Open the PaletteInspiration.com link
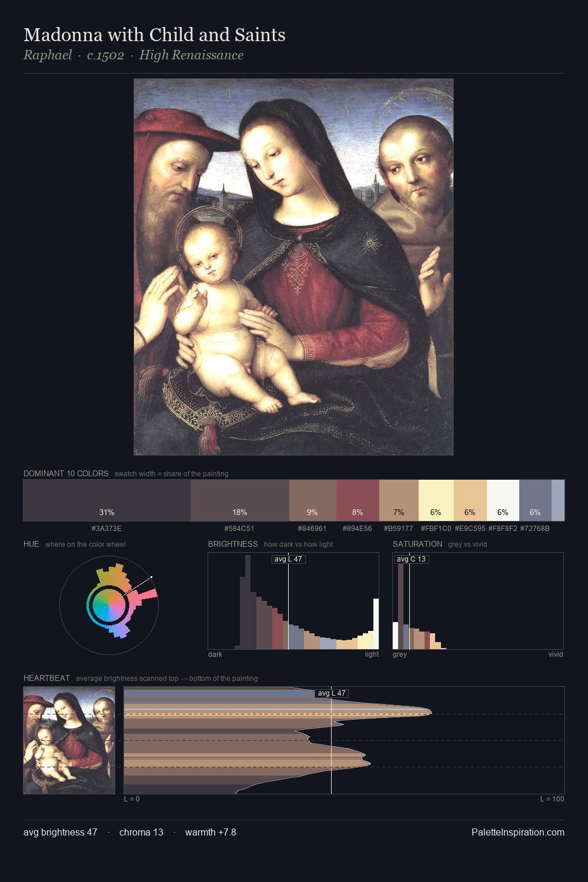Screen dimensions: 588x882 click(x=518, y=832)
